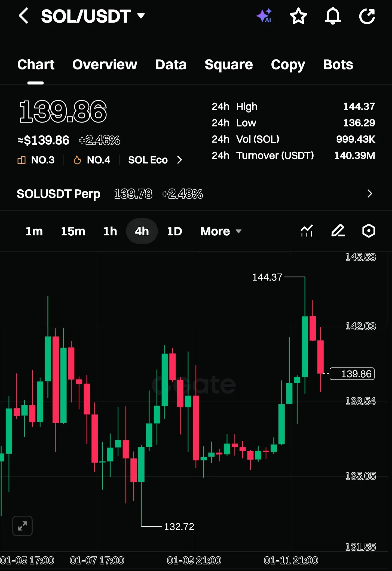This screenshot has width=392, height=571.
Task: Tap the 135.05 price axis label
Action: (x=360, y=476)
